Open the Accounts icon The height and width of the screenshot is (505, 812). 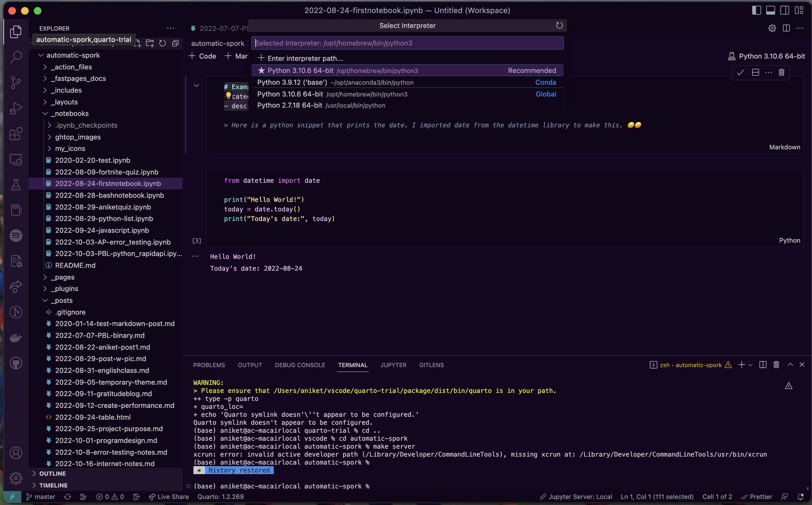(x=16, y=453)
